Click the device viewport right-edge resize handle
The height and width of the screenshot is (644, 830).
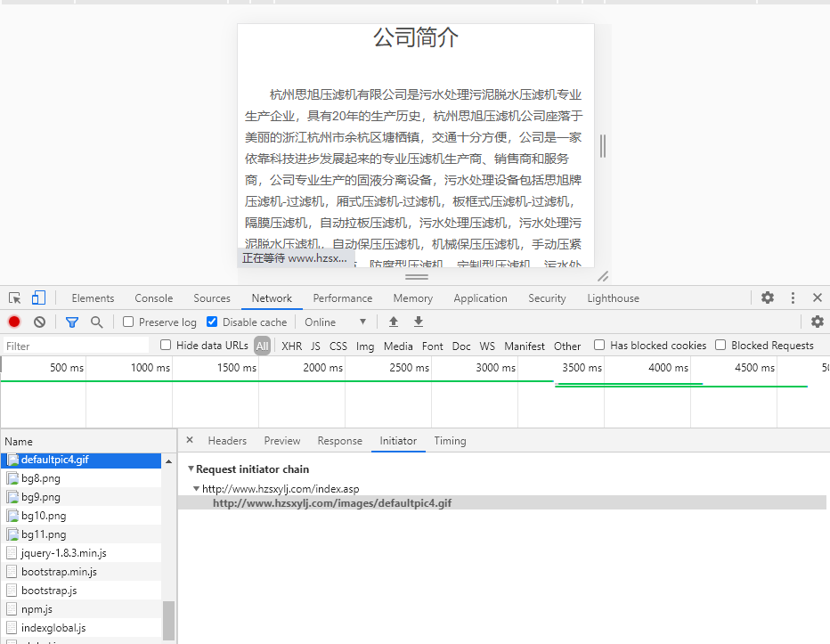(603, 146)
